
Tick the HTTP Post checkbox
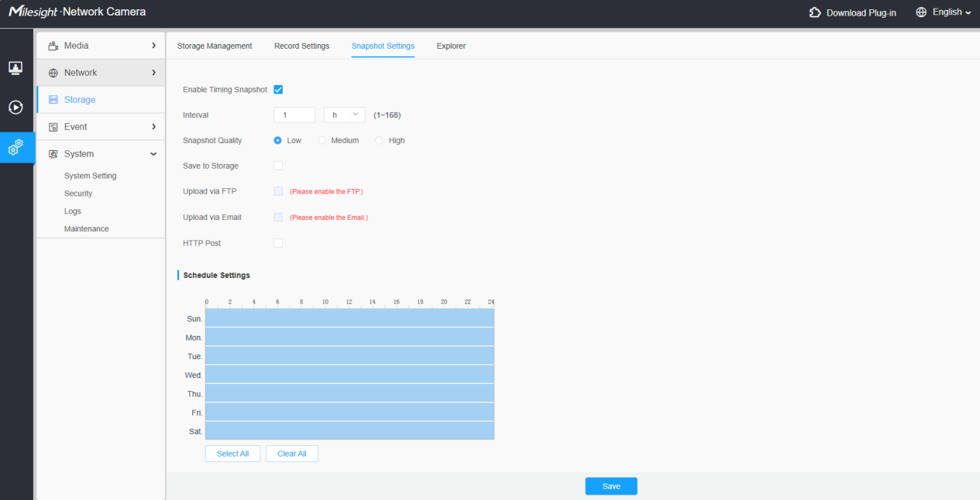click(278, 243)
